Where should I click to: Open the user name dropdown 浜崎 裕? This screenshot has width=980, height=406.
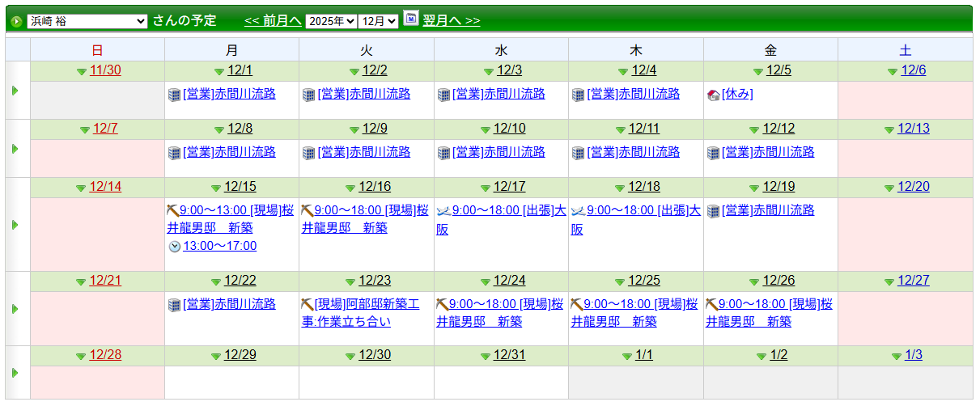[x=87, y=21]
